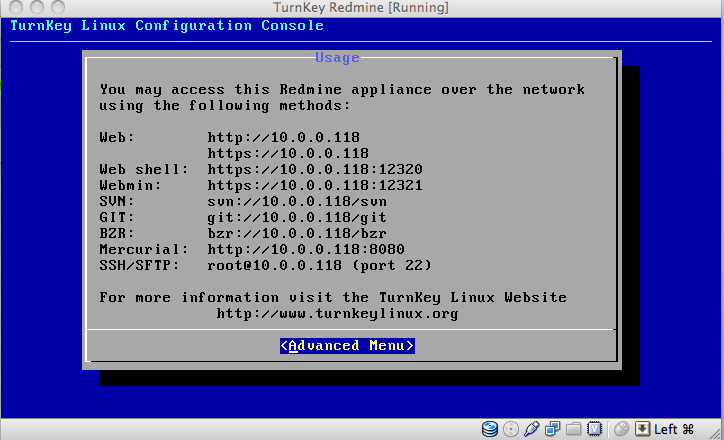Click the TurnKey Redmine [Running] window title
The height and width of the screenshot is (440, 724).
coord(361,7)
